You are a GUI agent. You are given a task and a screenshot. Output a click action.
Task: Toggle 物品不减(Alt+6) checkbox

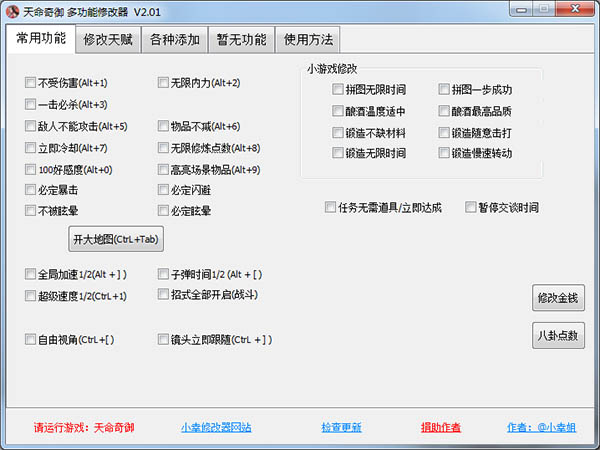163,126
